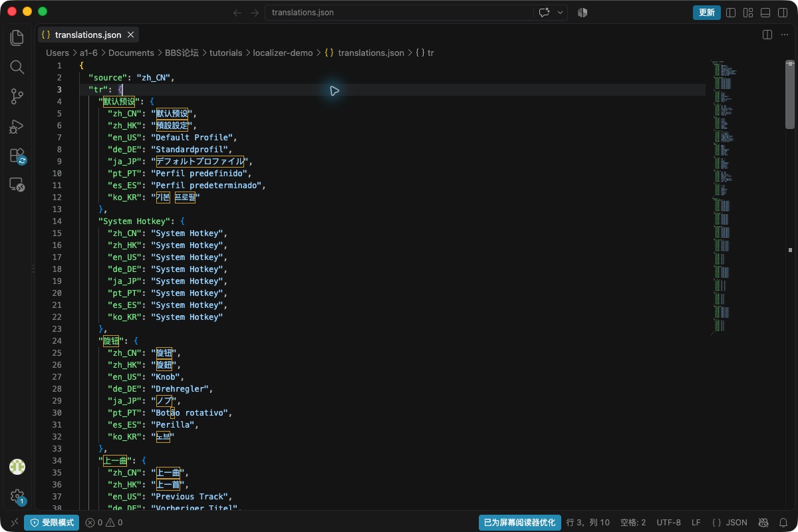Click line number 4 in the gutter
The image size is (798, 532).
[x=59, y=102]
